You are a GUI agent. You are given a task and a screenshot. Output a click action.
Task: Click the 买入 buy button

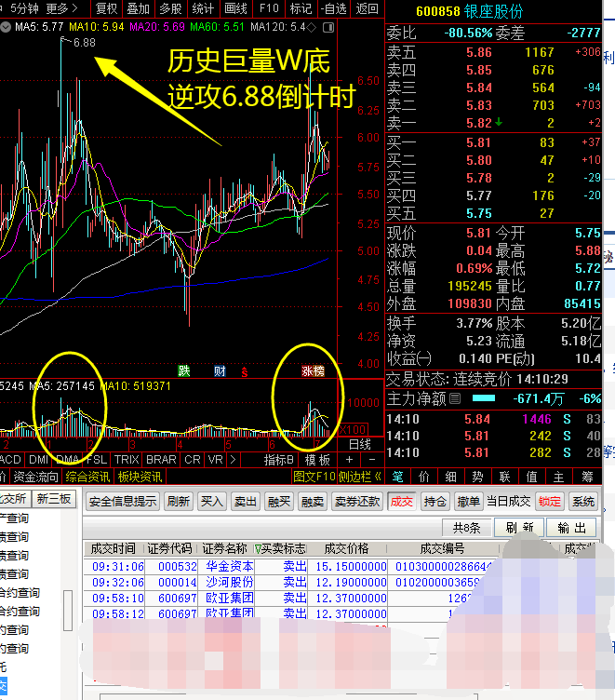[211, 502]
